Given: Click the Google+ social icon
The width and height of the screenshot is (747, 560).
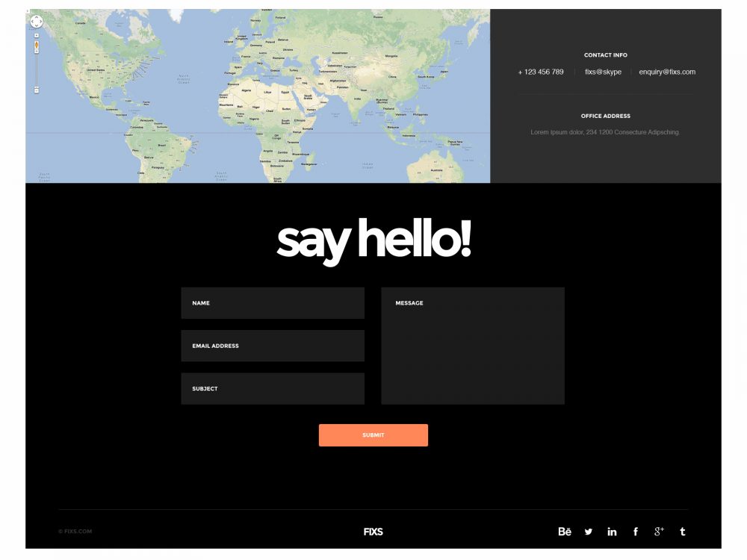Looking at the screenshot, I should (x=659, y=532).
